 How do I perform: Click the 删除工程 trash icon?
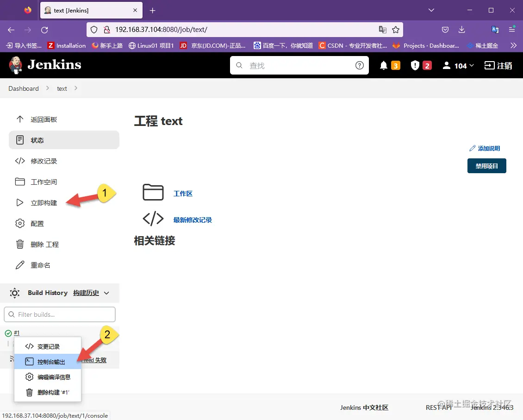(19, 244)
